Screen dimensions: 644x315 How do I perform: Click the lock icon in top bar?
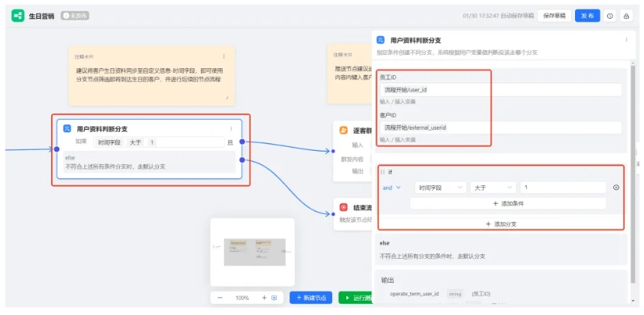point(626,16)
